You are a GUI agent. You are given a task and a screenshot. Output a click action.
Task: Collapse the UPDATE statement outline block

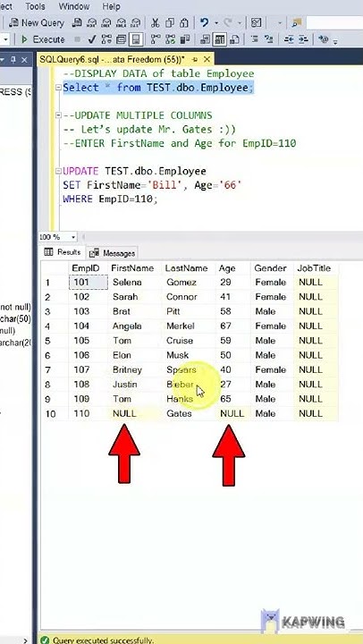58,171
